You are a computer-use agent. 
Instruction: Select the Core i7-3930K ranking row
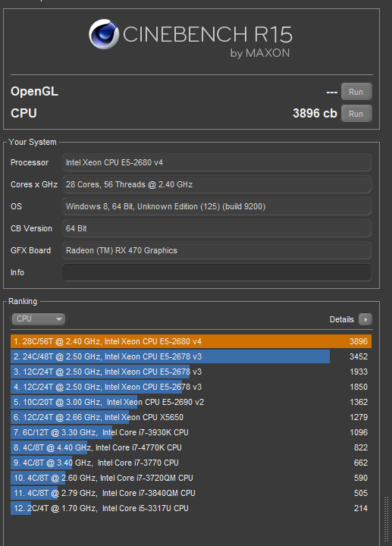[191, 432]
